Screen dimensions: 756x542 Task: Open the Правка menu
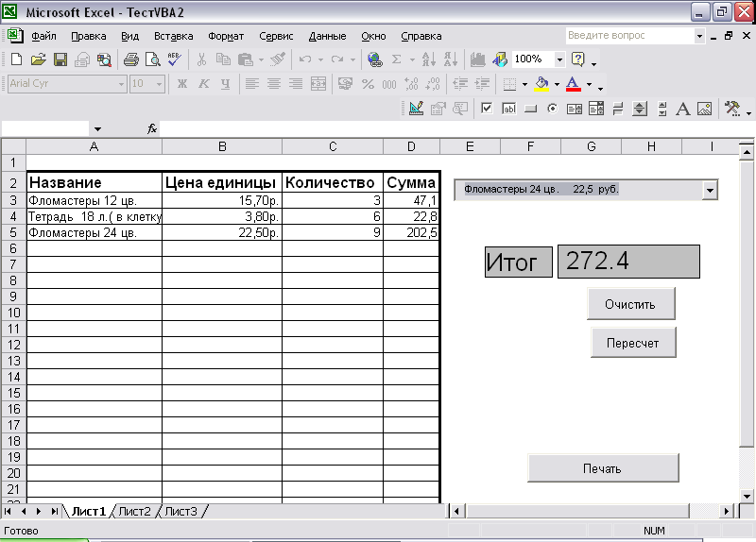pyautogui.click(x=88, y=36)
